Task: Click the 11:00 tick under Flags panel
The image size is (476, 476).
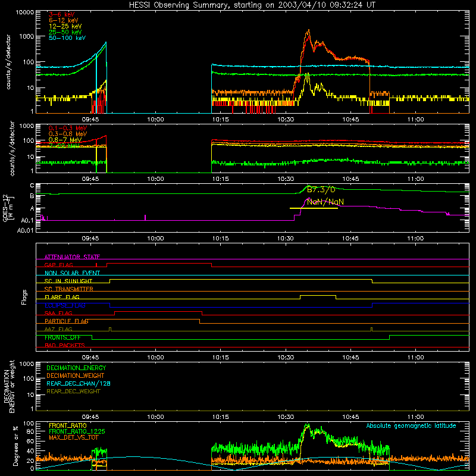Action: coord(415,358)
